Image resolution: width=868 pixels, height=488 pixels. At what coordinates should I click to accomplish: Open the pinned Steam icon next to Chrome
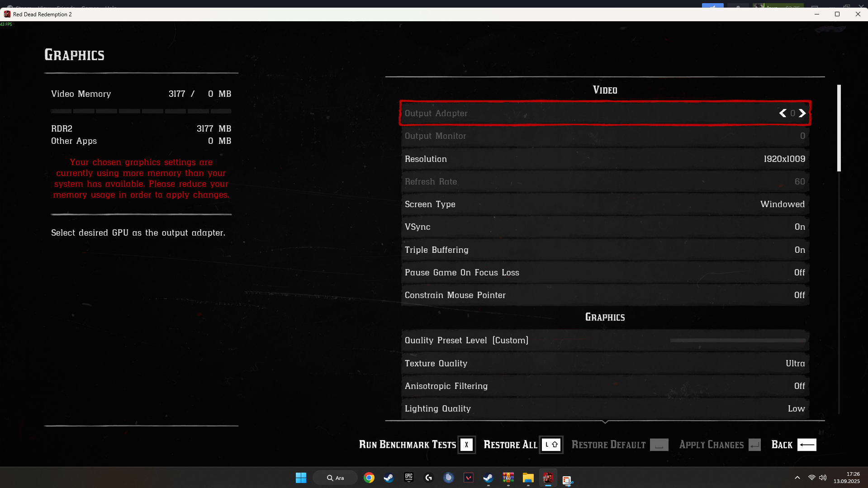389,478
